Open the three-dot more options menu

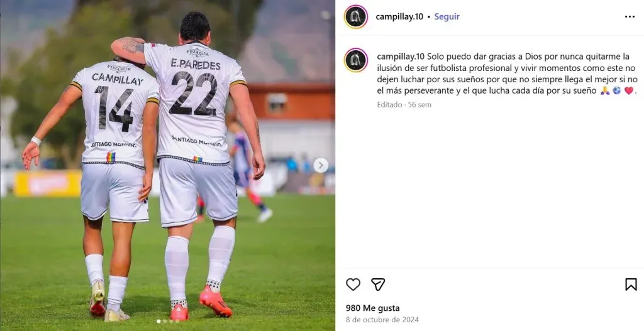pyautogui.click(x=630, y=17)
